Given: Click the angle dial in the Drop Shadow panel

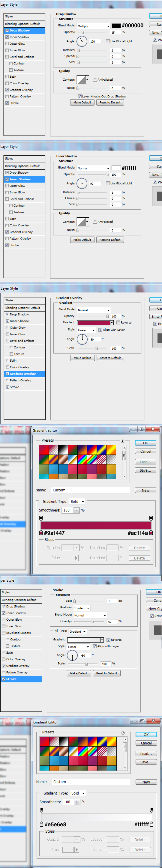Looking at the screenshot, I should [82, 41].
